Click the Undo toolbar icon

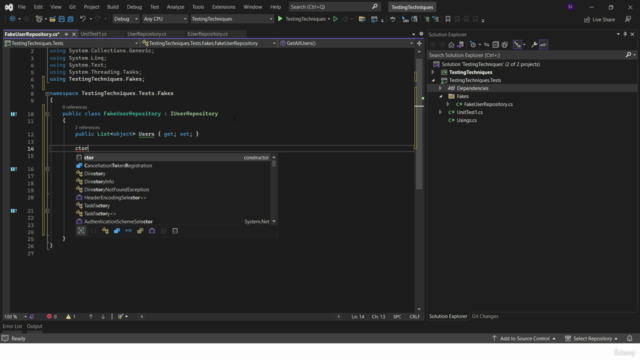click(x=83, y=19)
